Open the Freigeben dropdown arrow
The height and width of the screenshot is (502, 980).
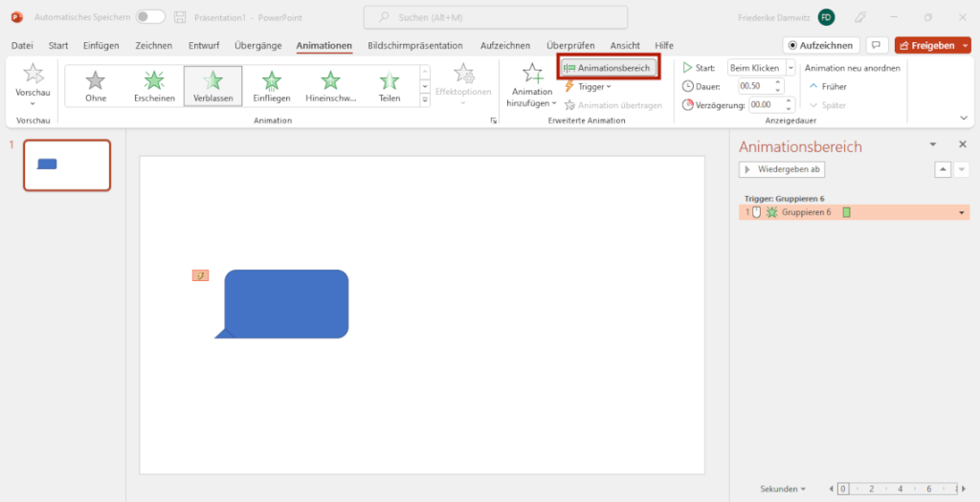(966, 46)
